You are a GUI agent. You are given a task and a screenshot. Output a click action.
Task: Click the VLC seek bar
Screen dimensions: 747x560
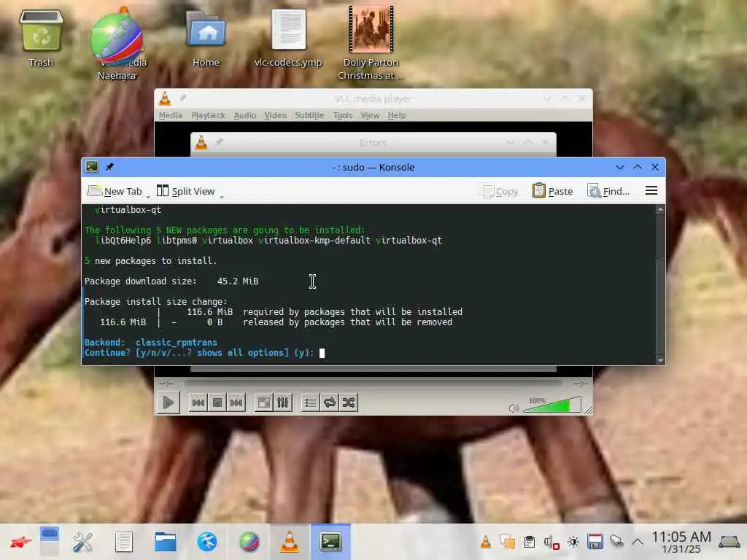point(373,382)
